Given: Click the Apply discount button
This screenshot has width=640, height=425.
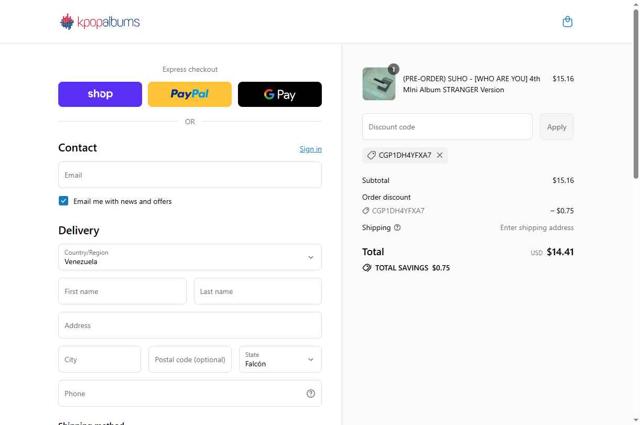Looking at the screenshot, I should (x=557, y=127).
